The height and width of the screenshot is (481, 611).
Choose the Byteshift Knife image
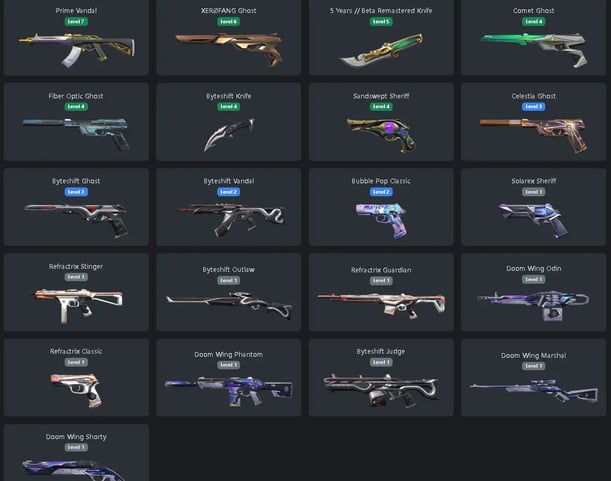tap(229, 134)
